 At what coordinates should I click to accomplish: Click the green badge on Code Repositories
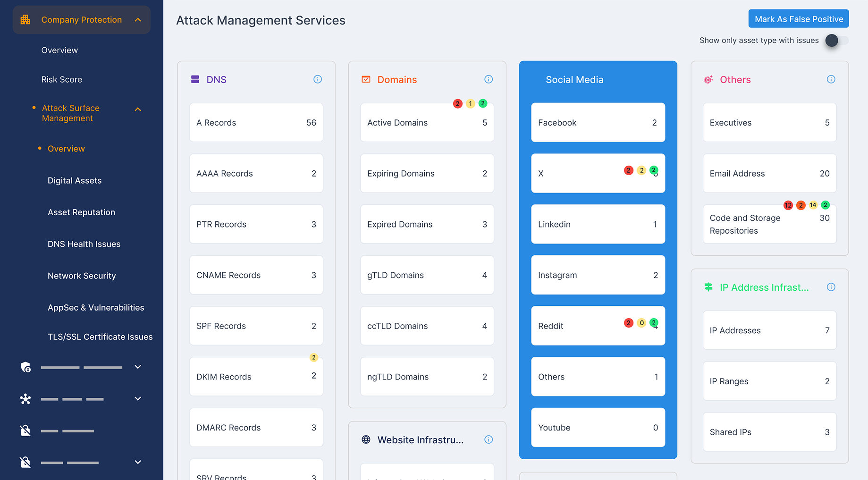point(825,205)
